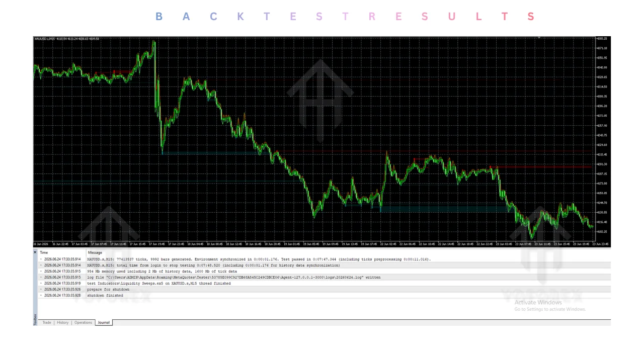Click the 17:33:35.926 timestamp cell
Image resolution: width=644 pixels, height=362 pixels.
click(x=62, y=289)
